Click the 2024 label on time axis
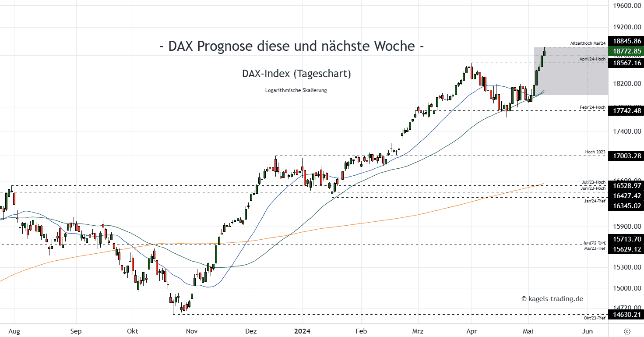This screenshot has height=337, width=644. click(302, 331)
